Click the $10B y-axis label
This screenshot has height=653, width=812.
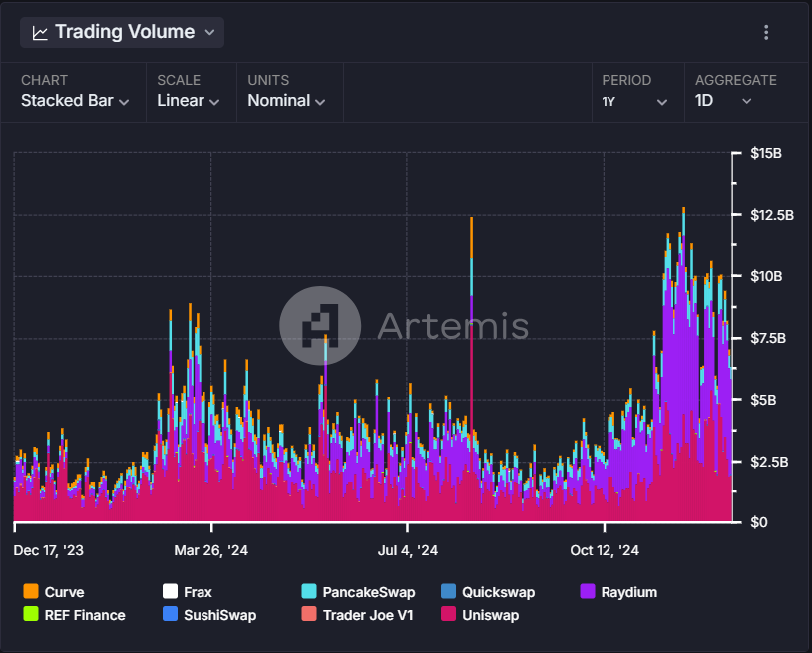point(766,276)
